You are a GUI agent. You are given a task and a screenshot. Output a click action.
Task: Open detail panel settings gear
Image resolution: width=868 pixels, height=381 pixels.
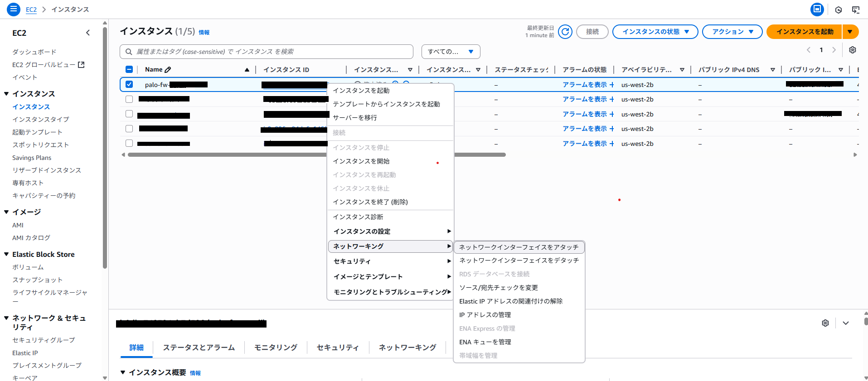pos(825,323)
